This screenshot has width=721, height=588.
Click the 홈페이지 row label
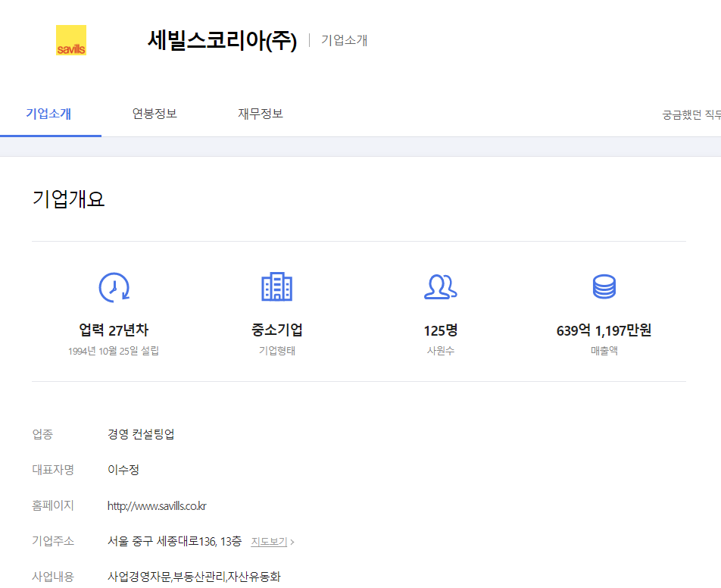(53, 505)
